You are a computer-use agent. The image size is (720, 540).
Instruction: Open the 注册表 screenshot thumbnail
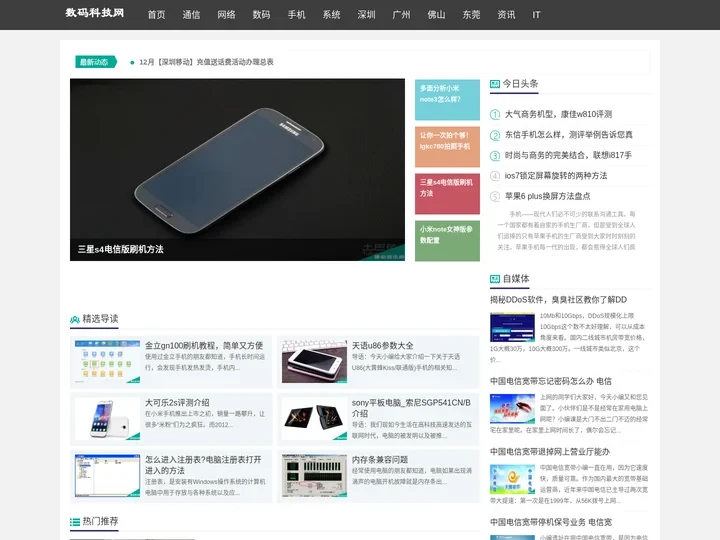(107, 476)
